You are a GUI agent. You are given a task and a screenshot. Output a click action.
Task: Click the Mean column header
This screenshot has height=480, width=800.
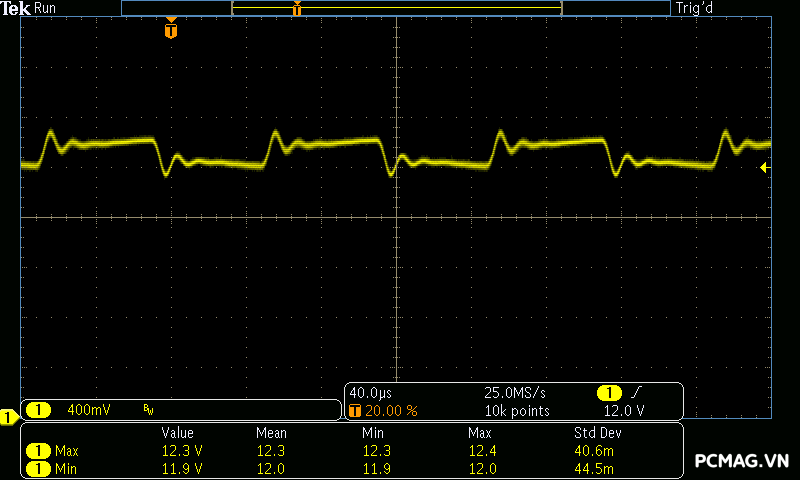tap(271, 433)
